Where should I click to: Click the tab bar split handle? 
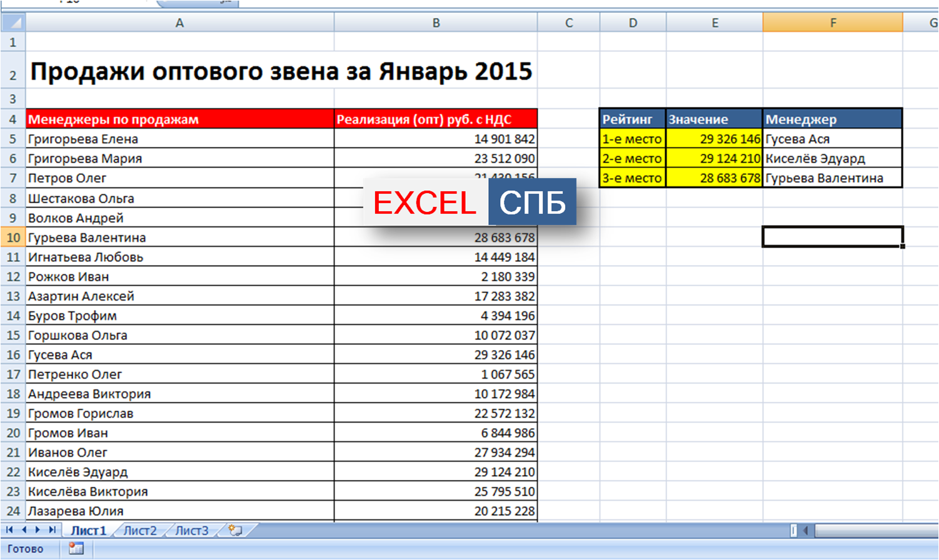[793, 531]
